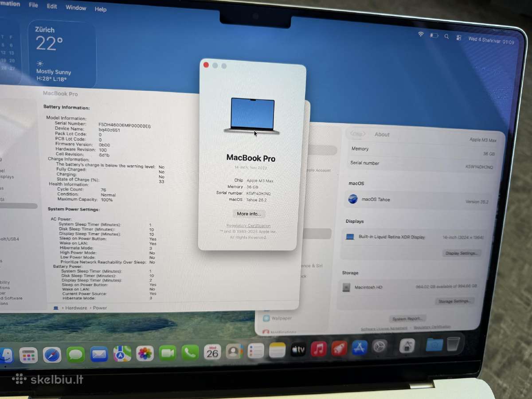Click the display icon beside Built-in Liquid Retina
Screen dimensions: 532x399
coord(350,237)
